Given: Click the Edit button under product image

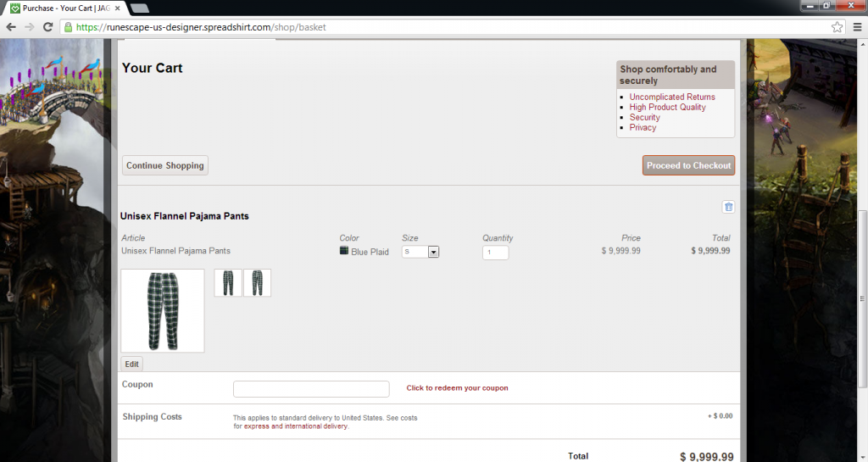Looking at the screenshot, I should [x=132, y=364].
